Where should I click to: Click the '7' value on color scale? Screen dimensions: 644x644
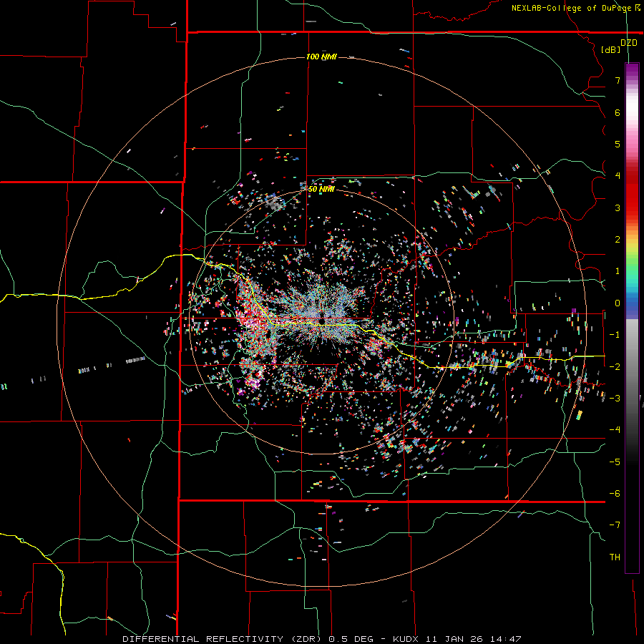(618, 80)
